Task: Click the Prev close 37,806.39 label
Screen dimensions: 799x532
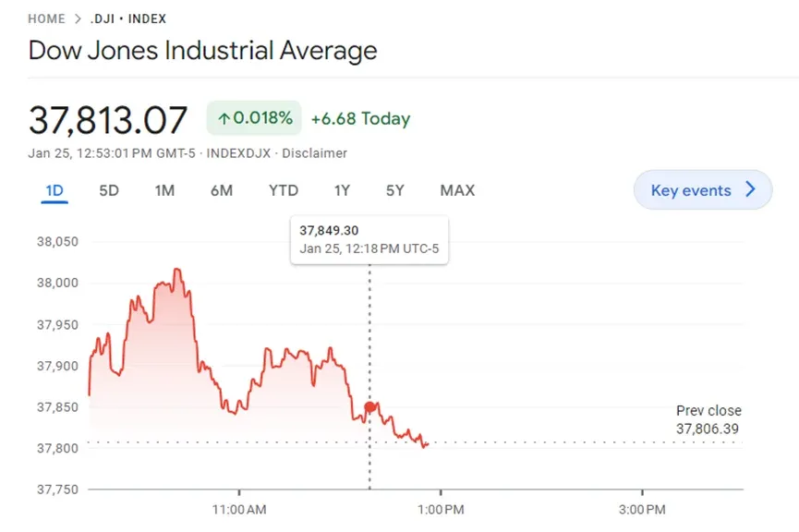Action: coord(708,420)
